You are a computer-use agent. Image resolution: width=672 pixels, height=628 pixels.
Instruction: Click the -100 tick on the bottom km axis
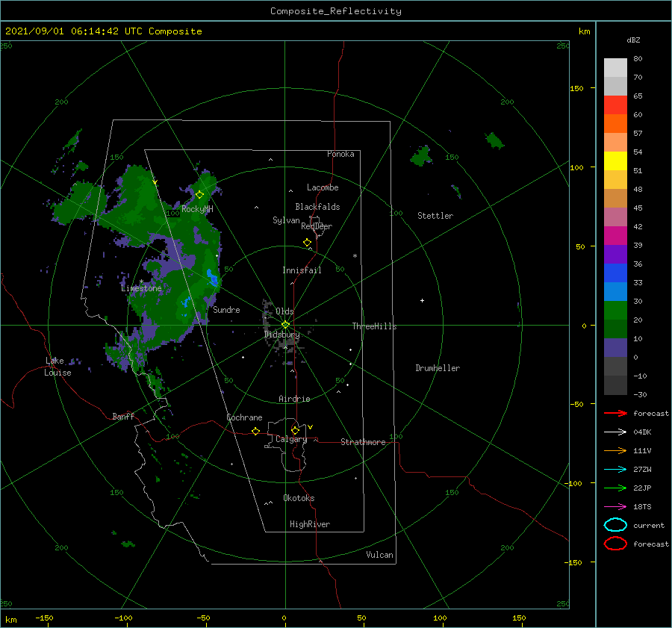pos(123,618)
